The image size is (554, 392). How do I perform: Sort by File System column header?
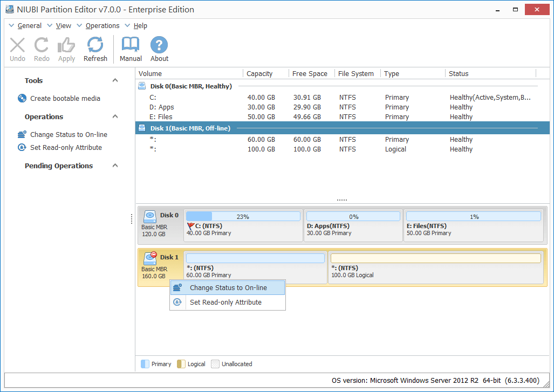358,73
